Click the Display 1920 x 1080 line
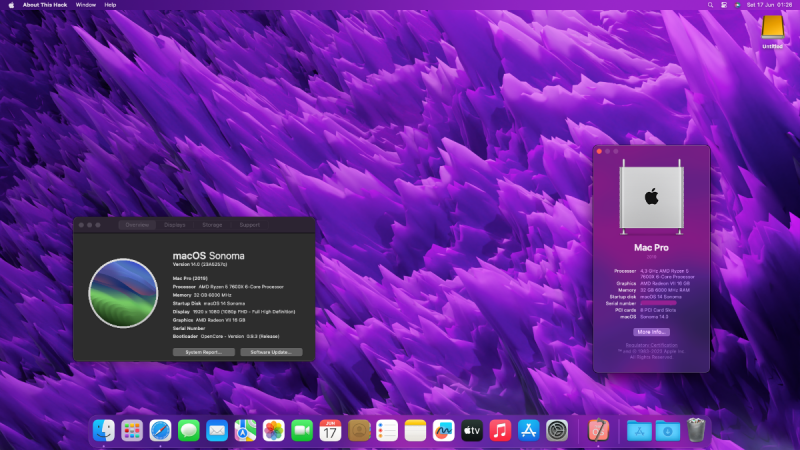800x450 pixels. click(234, 312)
